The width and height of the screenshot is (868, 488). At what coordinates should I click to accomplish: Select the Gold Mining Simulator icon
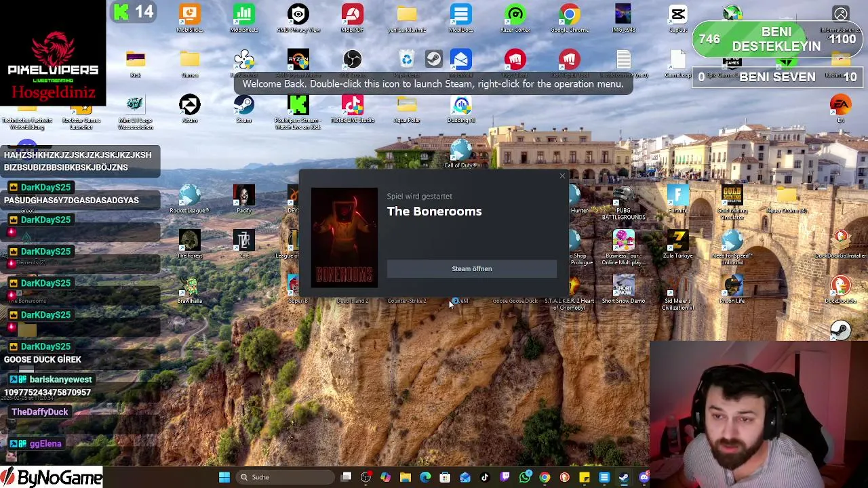click(732, 202)
